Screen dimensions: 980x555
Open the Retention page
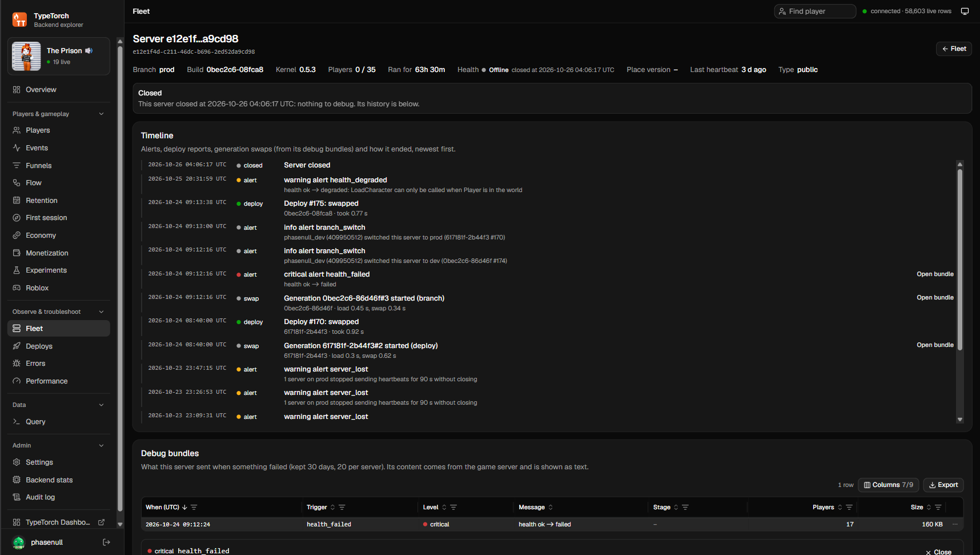click(x=59, y=201)
